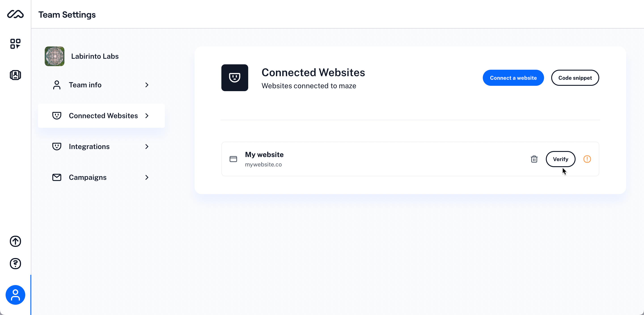The image size is (644, 315).
Task: Expand the Integrations section
Action: coord(147,147)
